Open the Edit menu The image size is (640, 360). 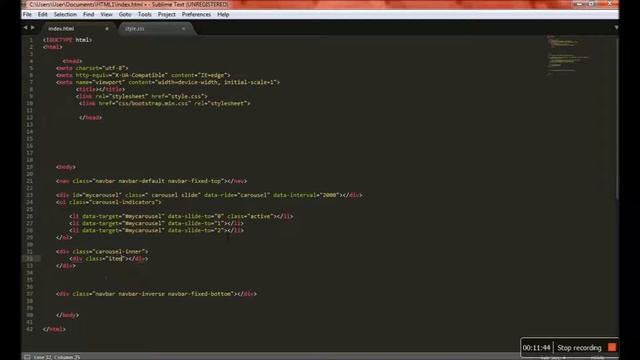(42, 14)
